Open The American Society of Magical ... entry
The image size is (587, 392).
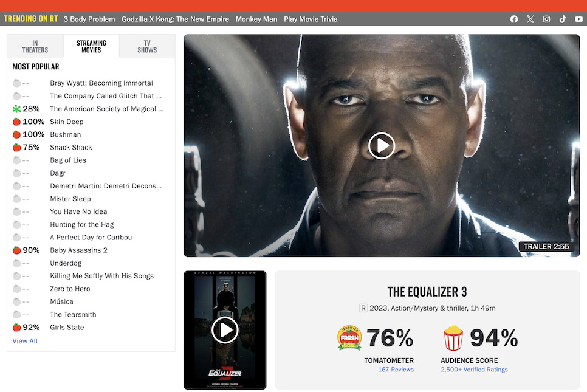[x=107, y=109]
